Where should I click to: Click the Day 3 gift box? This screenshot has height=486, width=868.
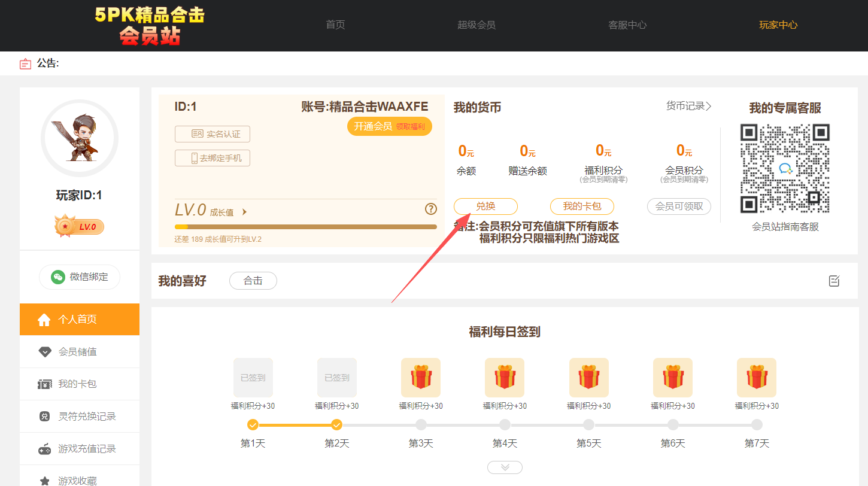[421, 378]
